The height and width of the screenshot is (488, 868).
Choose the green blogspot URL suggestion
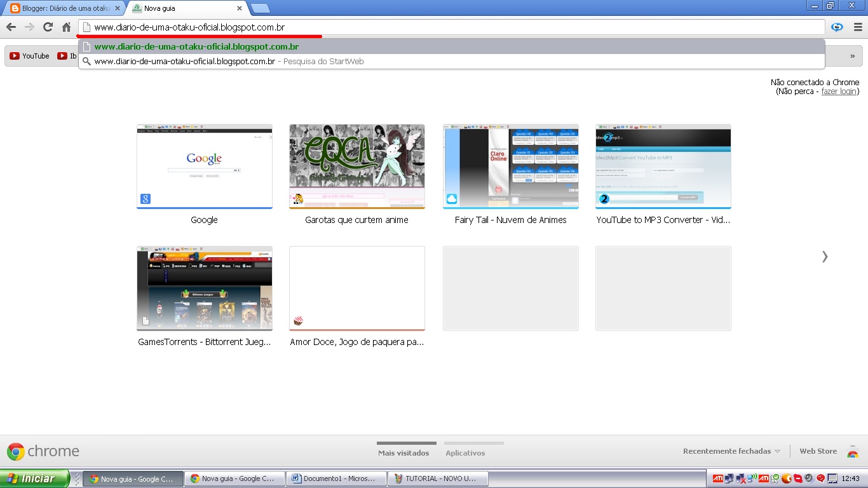point(451,46)
